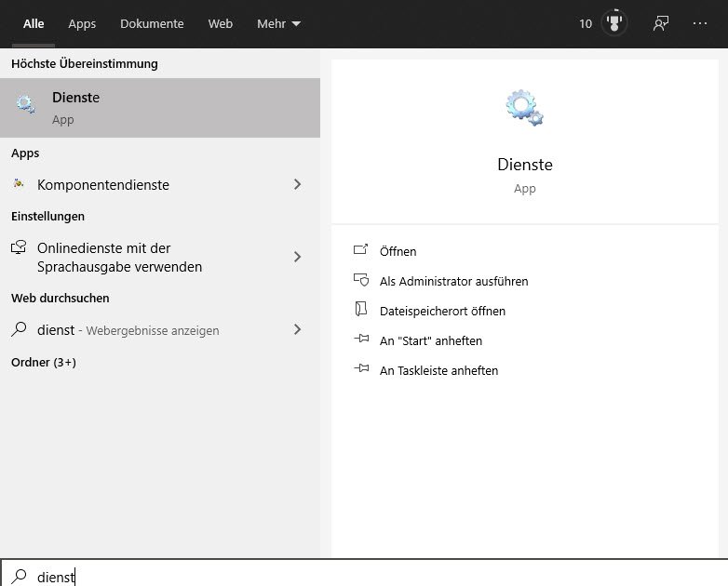Click the rewards trophy icon

click(613, 23)
